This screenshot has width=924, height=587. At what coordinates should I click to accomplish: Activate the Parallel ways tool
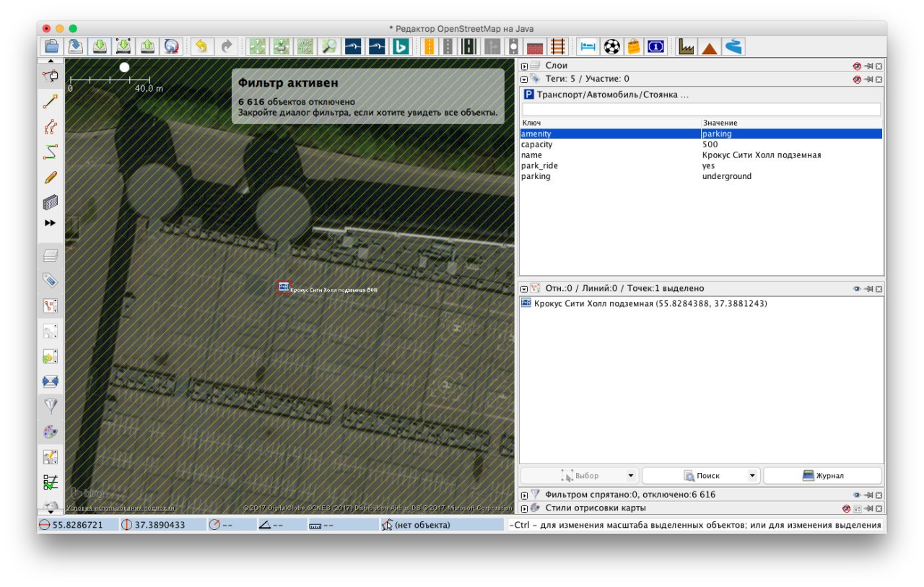click(51, 152)
